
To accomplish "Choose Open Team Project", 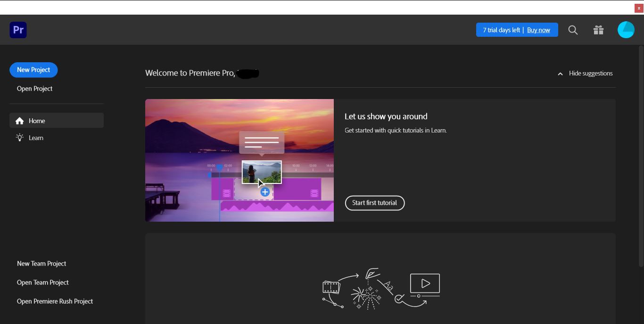I will tap(43, 282).
